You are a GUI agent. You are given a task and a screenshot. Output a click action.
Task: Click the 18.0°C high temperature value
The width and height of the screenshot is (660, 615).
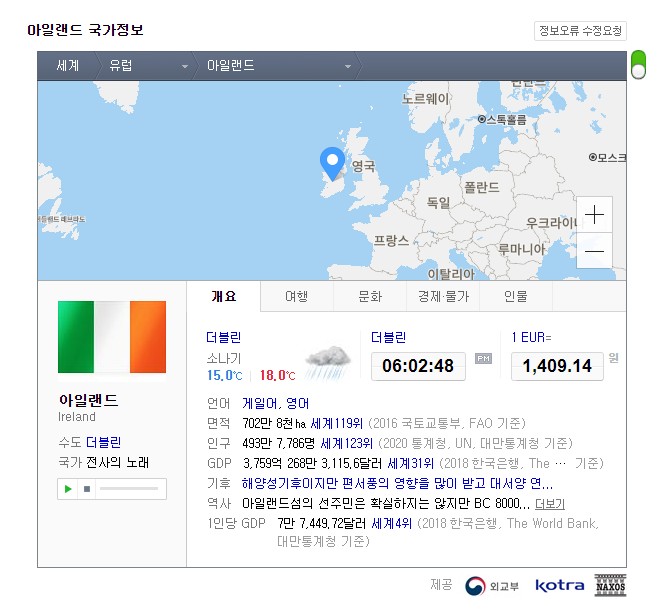click(x=277, y=375)
